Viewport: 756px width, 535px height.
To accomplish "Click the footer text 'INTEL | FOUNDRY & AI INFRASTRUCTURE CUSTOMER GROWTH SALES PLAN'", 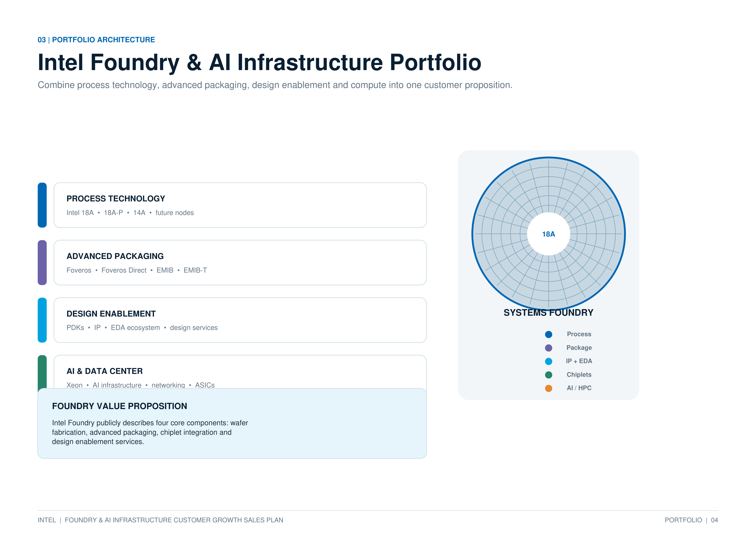I will [160, 520].
